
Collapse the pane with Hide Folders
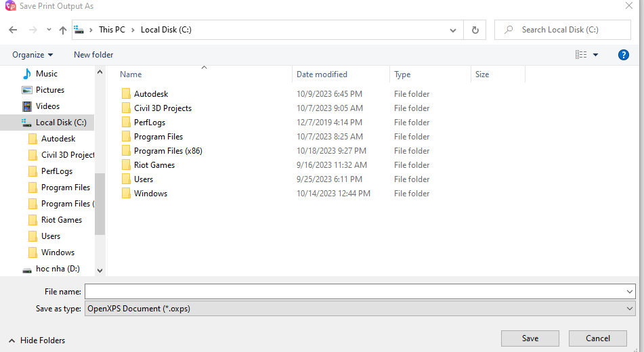tap(37, 340)
